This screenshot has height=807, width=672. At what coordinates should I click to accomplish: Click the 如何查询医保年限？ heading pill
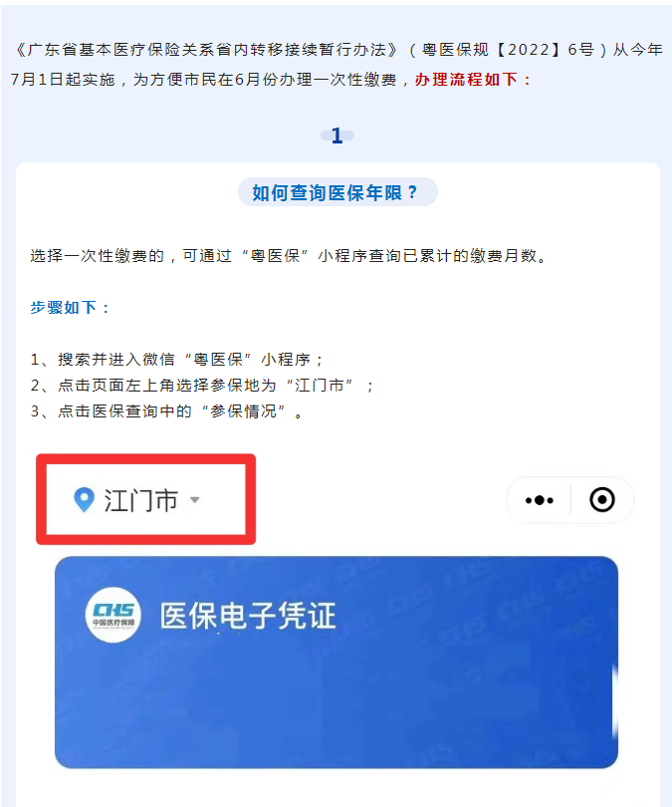(337, 192)
